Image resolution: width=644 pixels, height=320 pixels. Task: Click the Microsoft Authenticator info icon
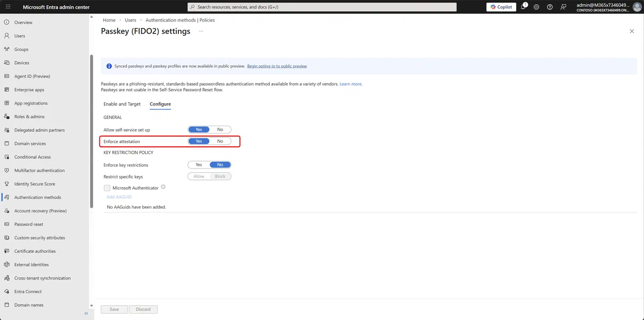[x=163, y=187]
